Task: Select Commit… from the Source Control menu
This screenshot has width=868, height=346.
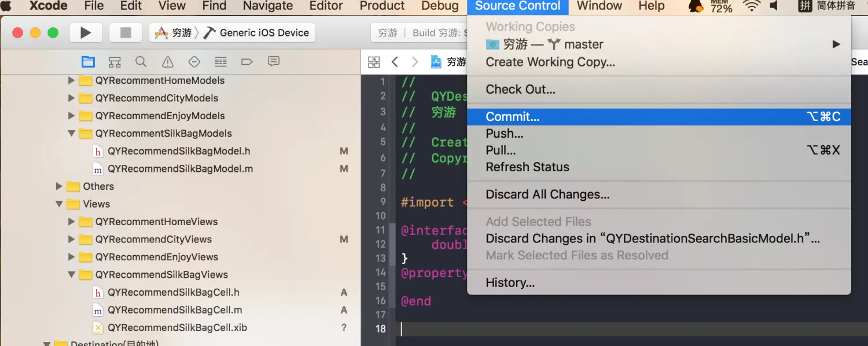Action: [x=659, y=117]
